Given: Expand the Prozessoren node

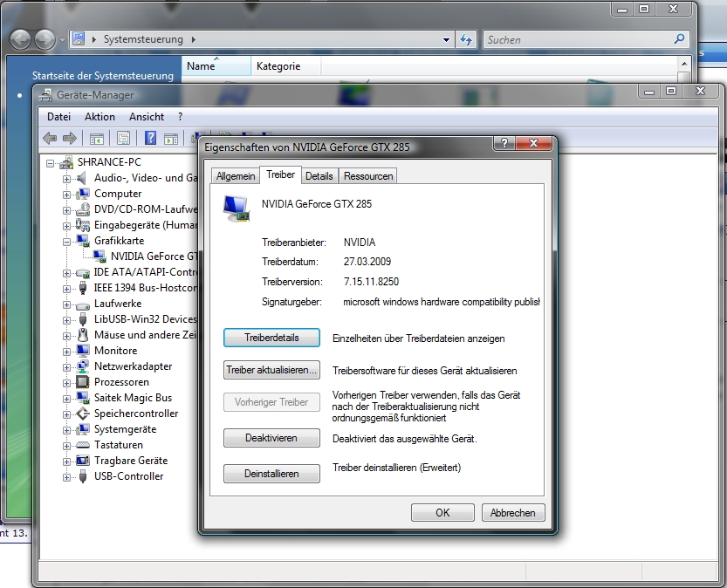Looking at the screenshot, I should click(66, 383).
